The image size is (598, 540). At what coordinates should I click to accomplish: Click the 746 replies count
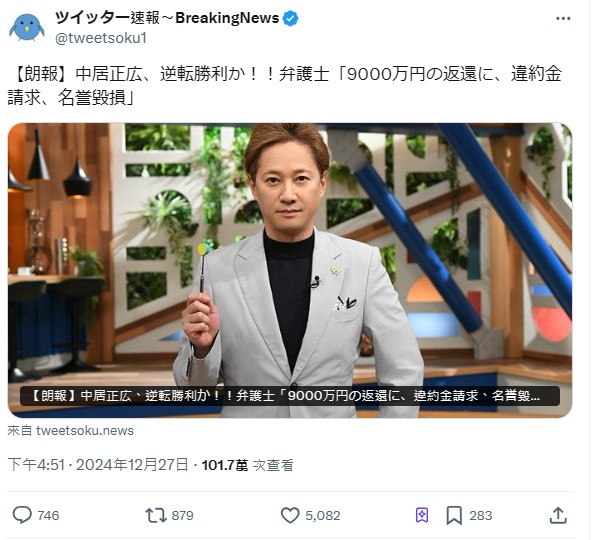click(48, 516)
